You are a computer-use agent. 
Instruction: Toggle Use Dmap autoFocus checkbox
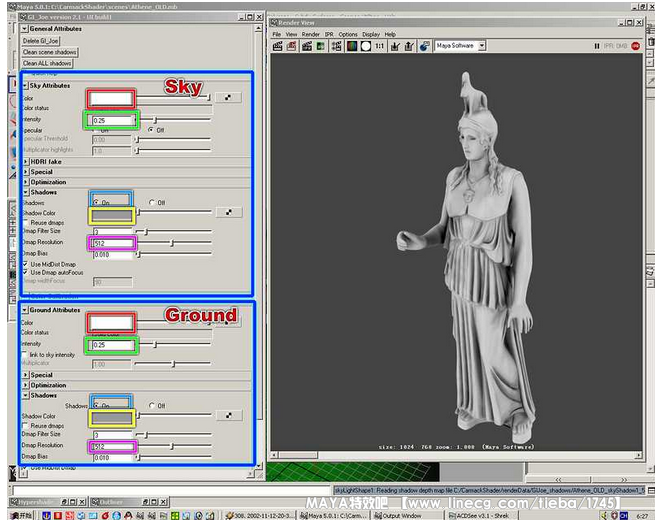(x=25, y=272)
